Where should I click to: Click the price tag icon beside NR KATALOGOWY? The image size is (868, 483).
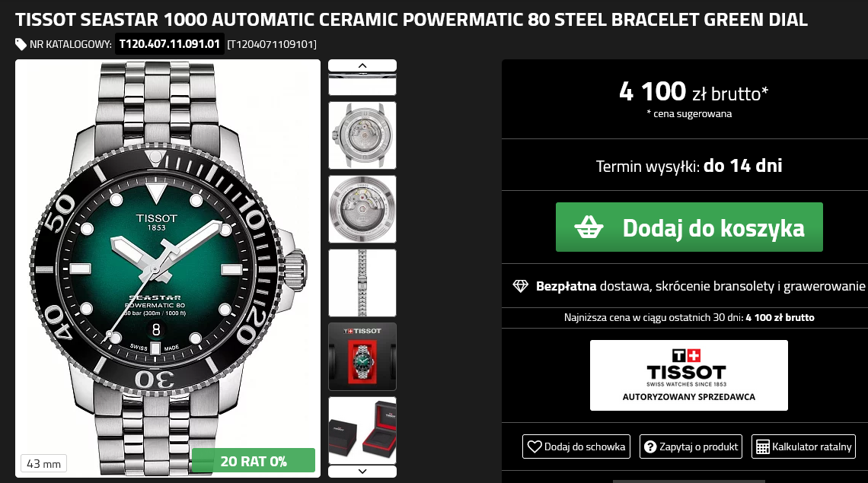[x=21, y=44]
